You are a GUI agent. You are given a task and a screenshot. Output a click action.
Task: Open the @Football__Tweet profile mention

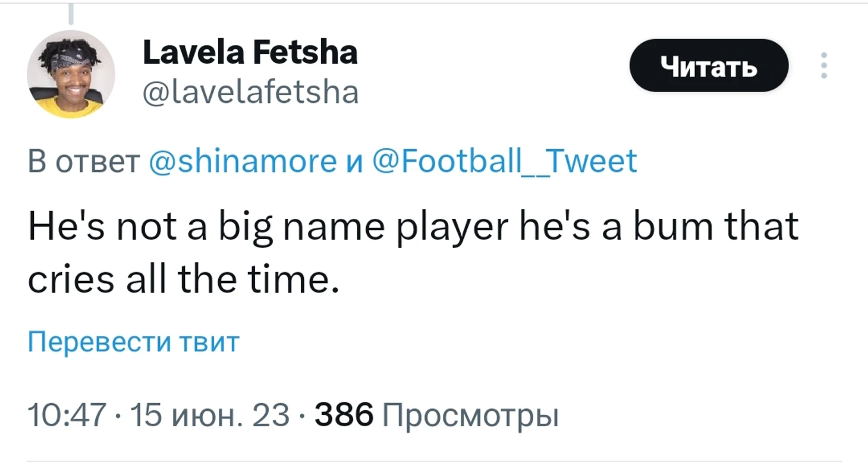tap(505, 161)
